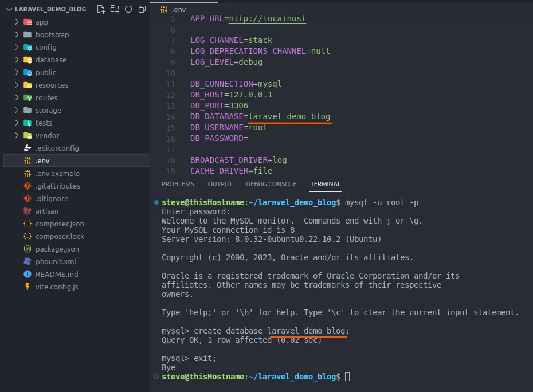
Task: Refresh the explorer file tree
Action: (128, 9)
